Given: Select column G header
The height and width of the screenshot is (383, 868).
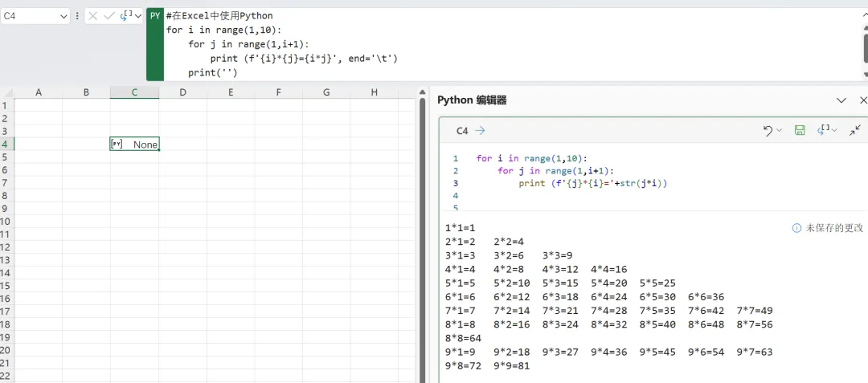Looking at the screenshot, I should [x=326, y=92].
